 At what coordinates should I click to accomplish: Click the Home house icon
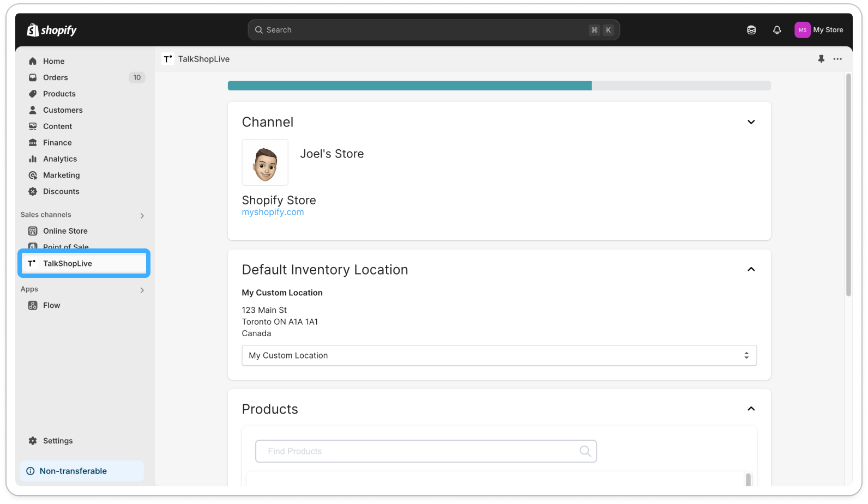click(33, 61)
